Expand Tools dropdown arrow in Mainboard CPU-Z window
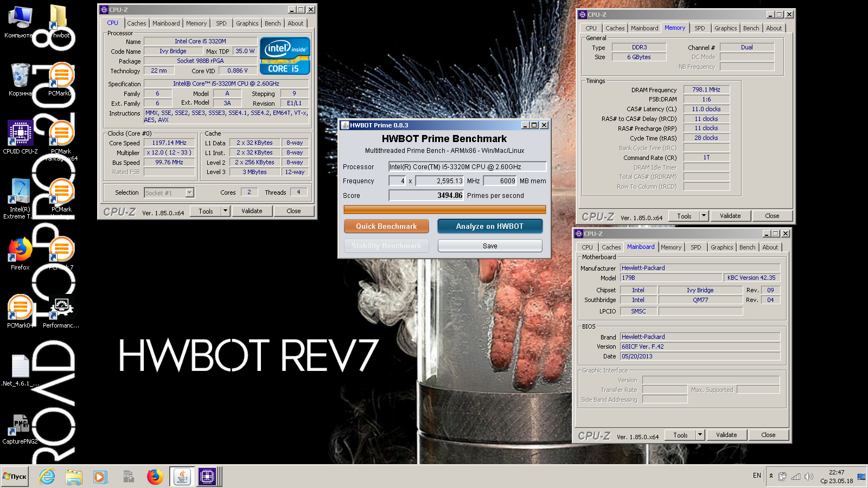The width and height of the screenshot is (868, 488). [700, 435]
